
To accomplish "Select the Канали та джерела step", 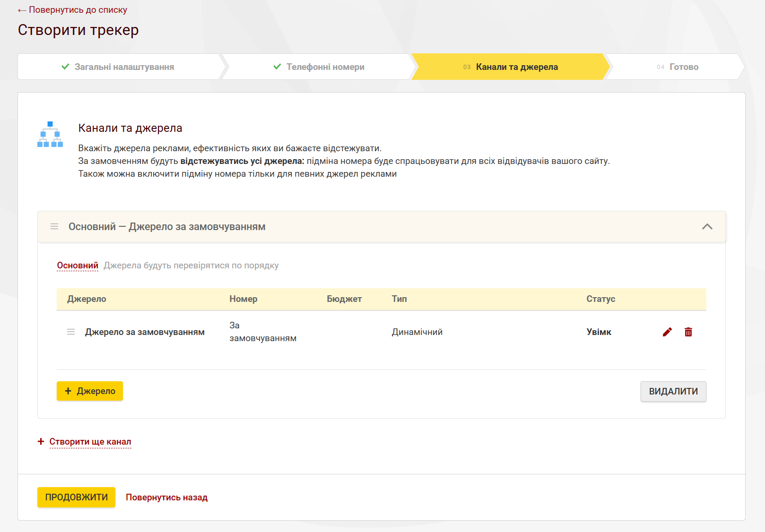I will click(x=511, y=67).
